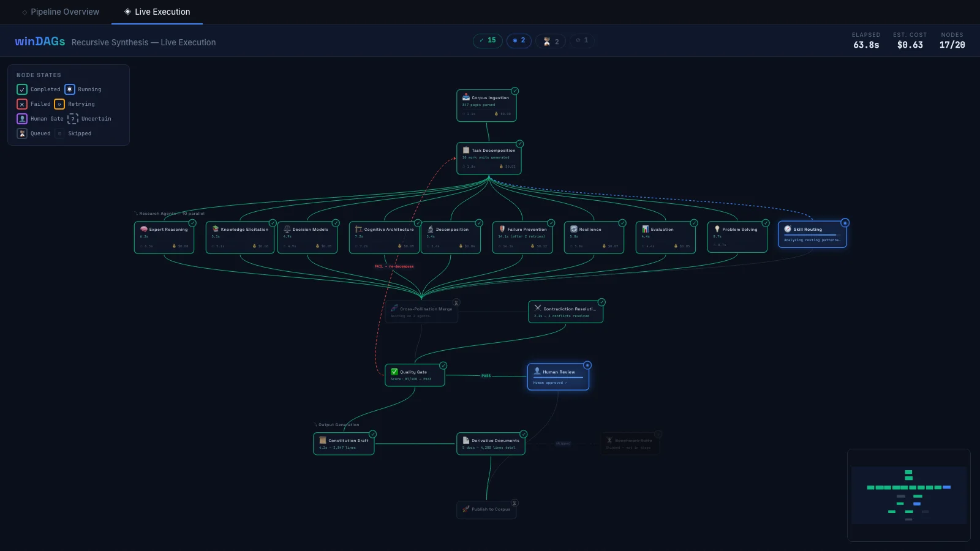Click the Human Review progress bar
This screenshot has height=551, width=980.
click(558, 377)
